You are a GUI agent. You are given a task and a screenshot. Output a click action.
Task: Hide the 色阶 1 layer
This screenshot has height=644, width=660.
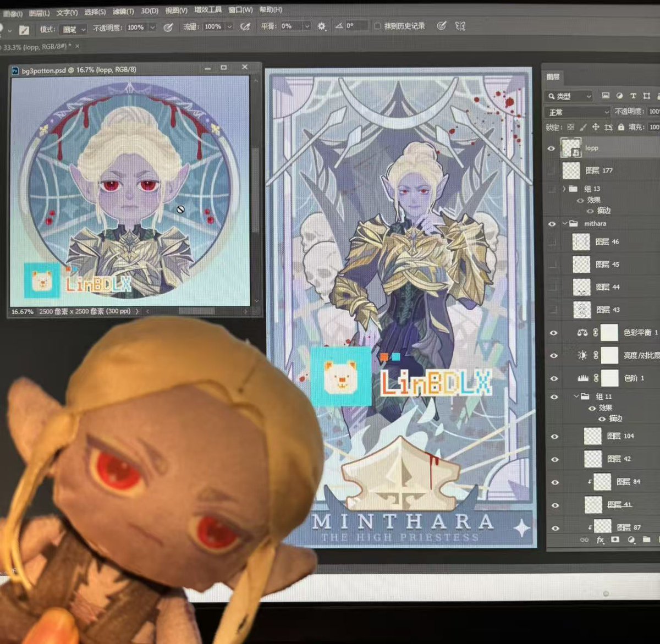554,378
